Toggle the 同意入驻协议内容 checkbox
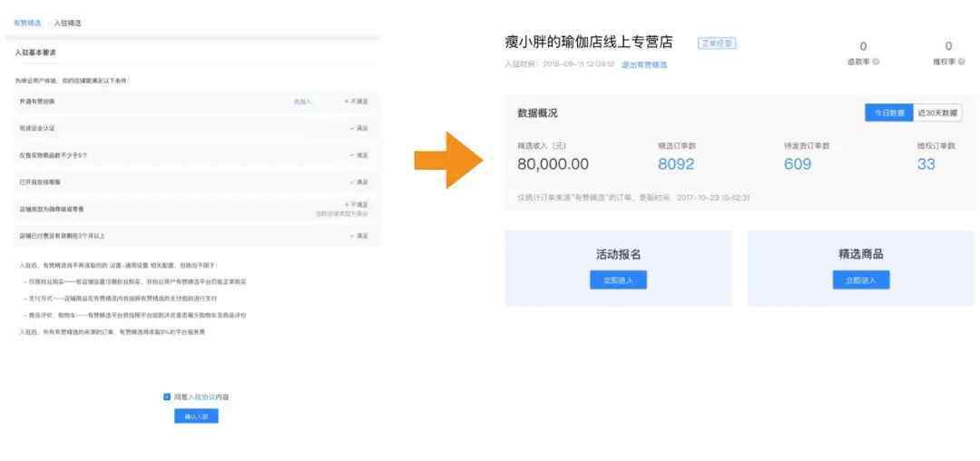 coord(167,397)
